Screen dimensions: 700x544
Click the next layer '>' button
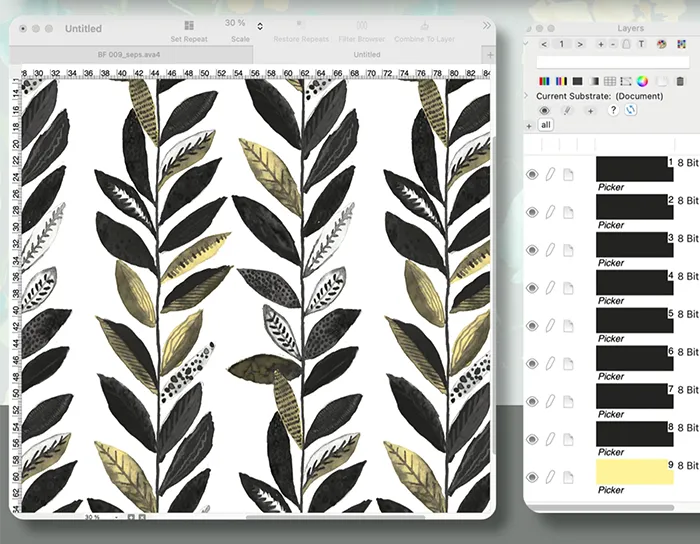coord(581,44)
